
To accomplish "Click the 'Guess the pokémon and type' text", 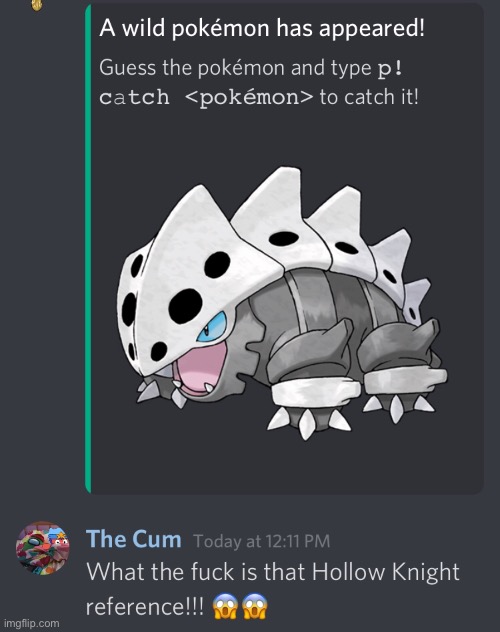I will click(x=235, y=68).
